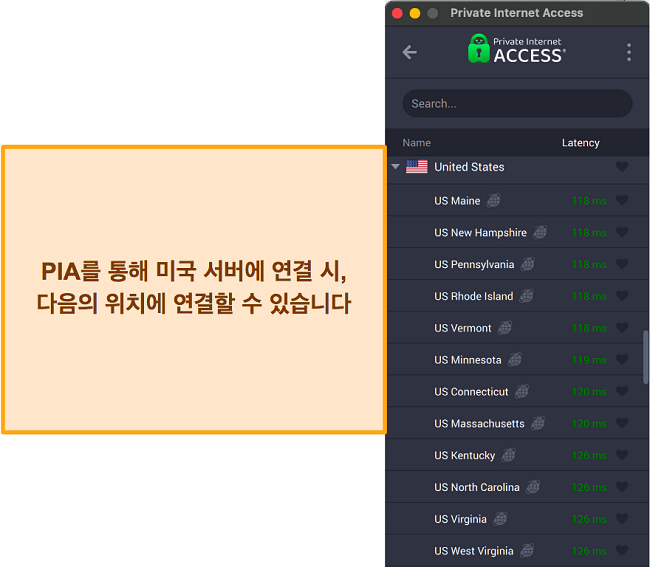Viewport: 650px width, 567px height.
Task: Favorite US Massachusetts with the heart icon
Action: (x=622, y=423)
